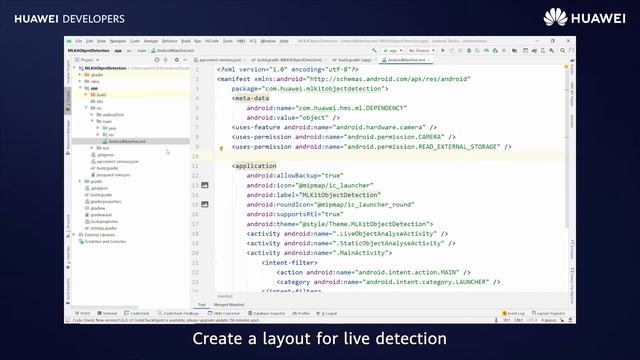This screenshot has width=640, height=360.
Task: Click the Search Everywhere magnifier icon
Action: (x=562, y=51)
